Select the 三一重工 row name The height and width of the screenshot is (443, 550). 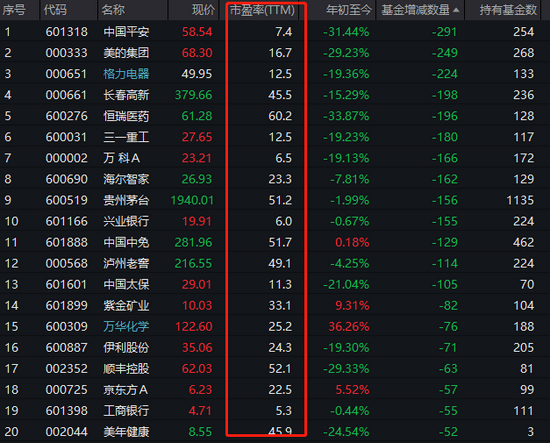pyautogui.click(x=126, y=137)
